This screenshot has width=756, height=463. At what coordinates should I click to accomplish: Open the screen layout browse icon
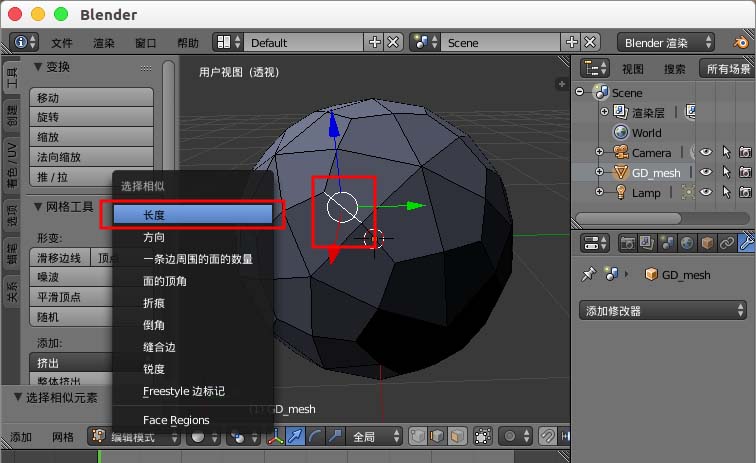(x=228, y=42)
